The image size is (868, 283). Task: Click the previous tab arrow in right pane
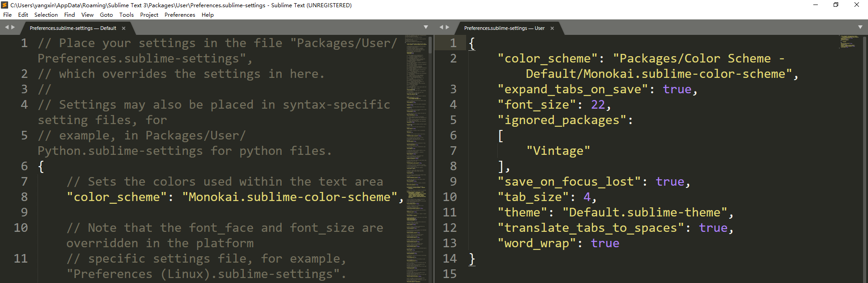441,28
